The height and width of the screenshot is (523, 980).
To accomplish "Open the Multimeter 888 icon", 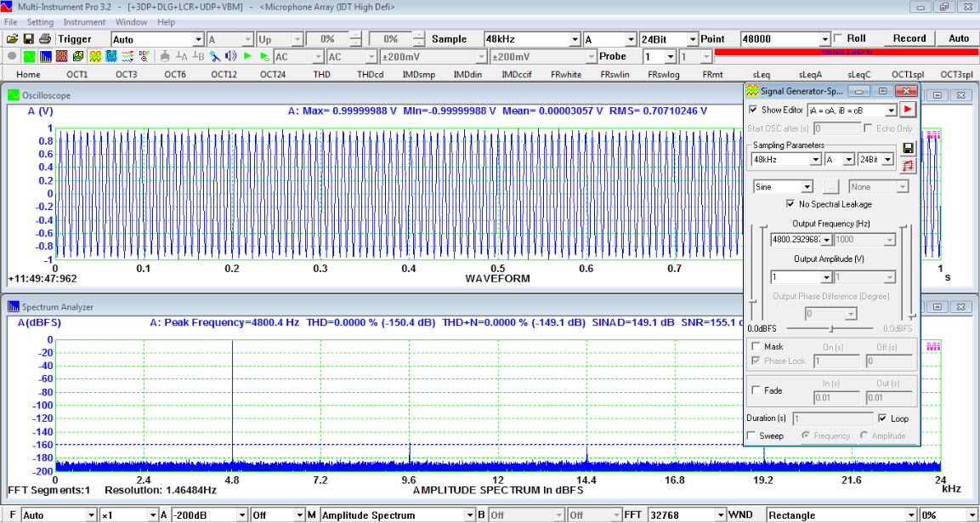I will tap(62, 56).
